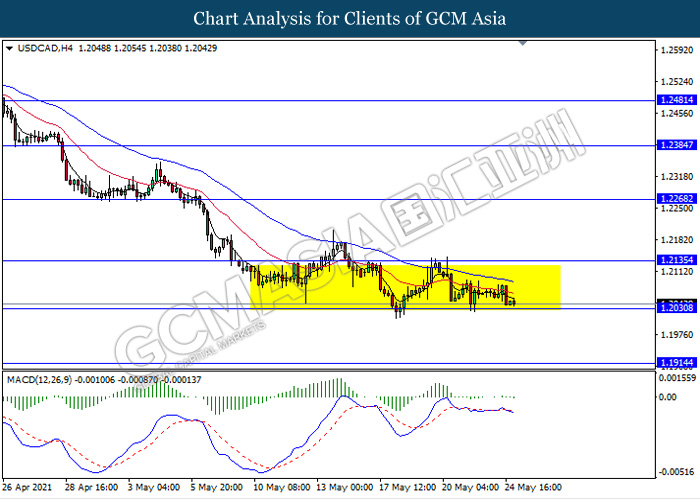The image size is (700, 500).
Task: Click the chart shift marker triangle
Action: pyautogui.click(x=523, y=43)
